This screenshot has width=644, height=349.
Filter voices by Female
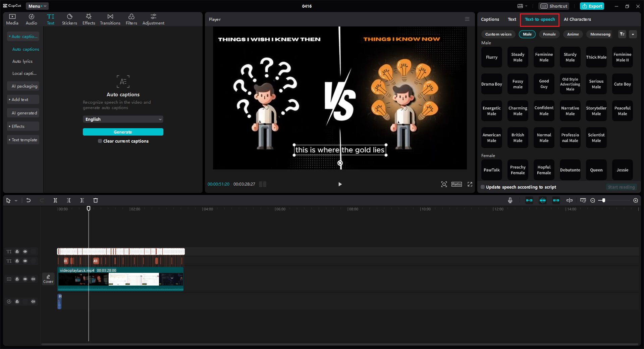[549, 34]
